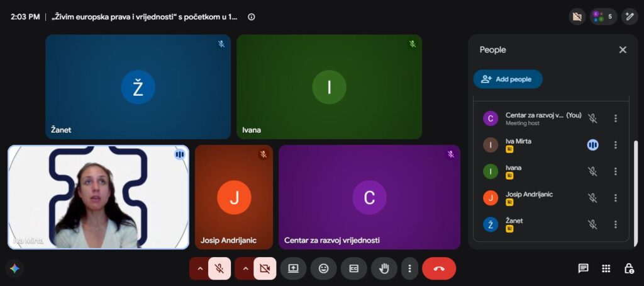Open the activities grid icon
644x286 pixels.
point(606,269)
